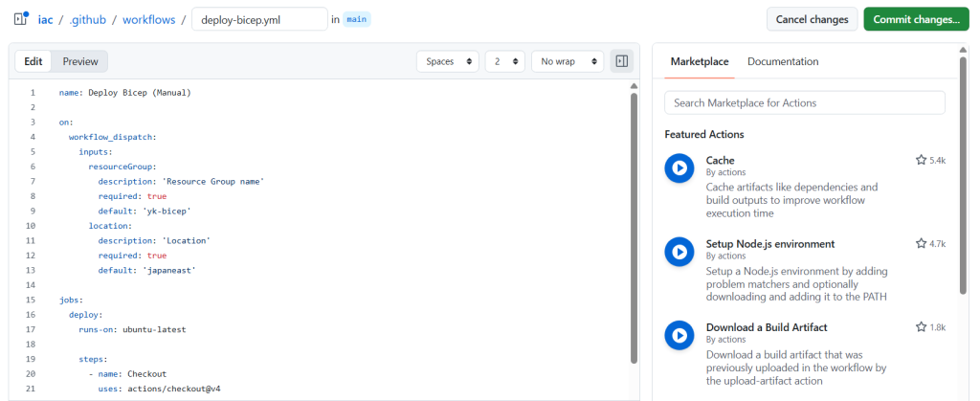
Task: Switch to the Documentation tab
Action: (x=783, y=61)
